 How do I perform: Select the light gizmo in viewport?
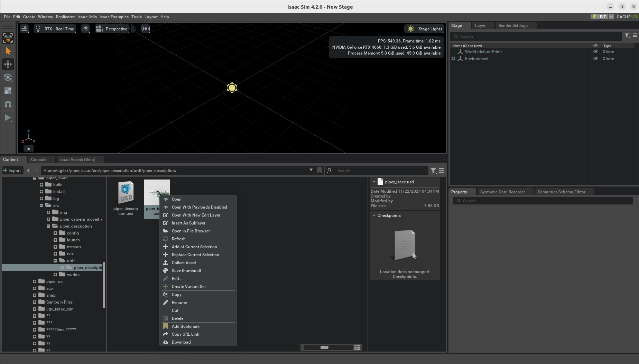(x=232, y=88)
